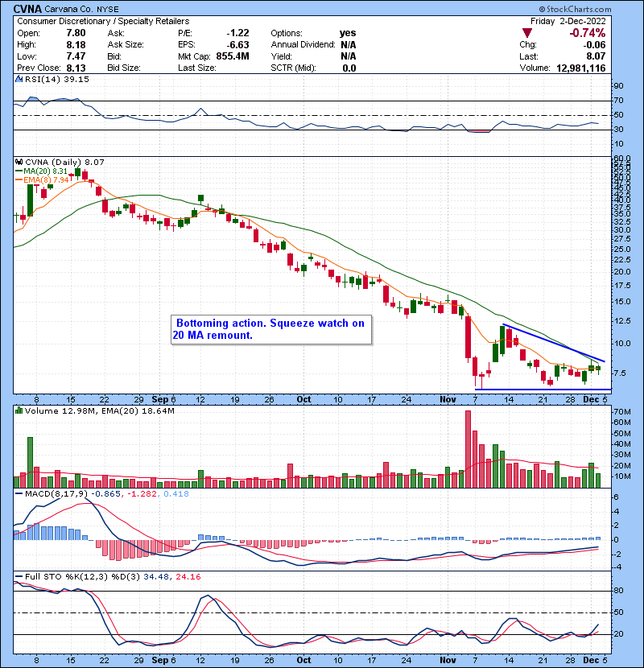The image size is (644, 668).
Task: Click the 70M volume axis label
Action: pyautogui.click(x=622, y=412)
